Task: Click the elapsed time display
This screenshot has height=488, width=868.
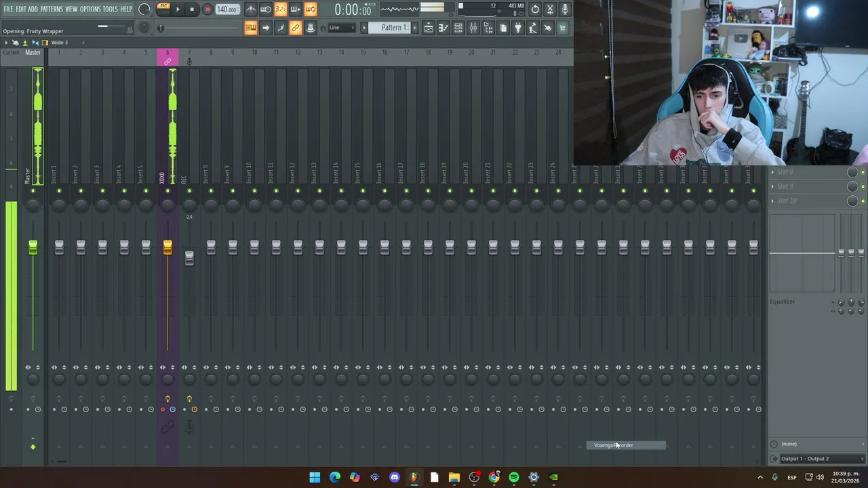Action: point(353,9)
